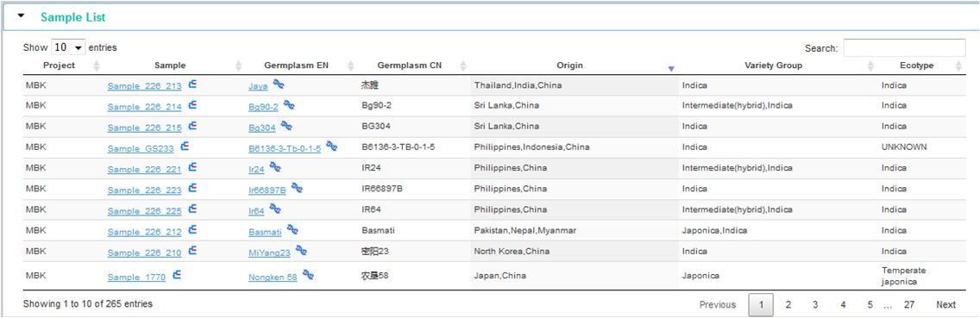This screenshot has height=318, width=980.
Task: Open Sample_GS233 link
Action: point(141,149)
